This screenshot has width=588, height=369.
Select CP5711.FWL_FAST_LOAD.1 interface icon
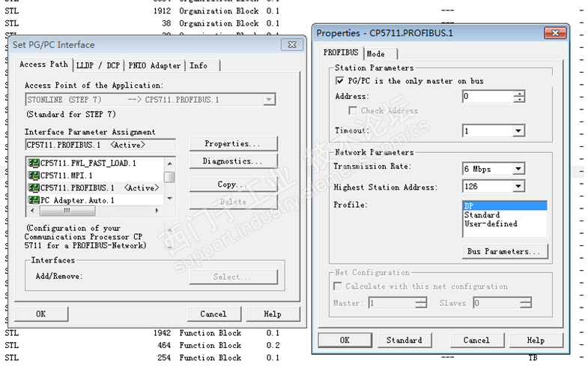tap(34, 163)
